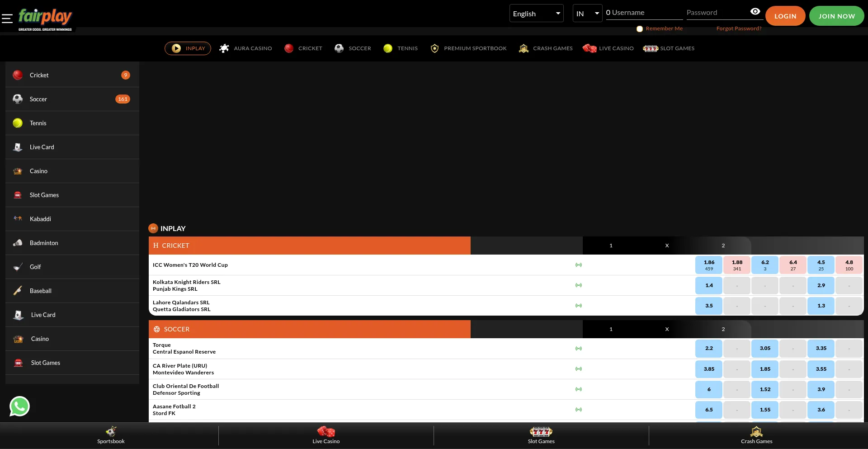Click live icon for Club Oriental match
Viewport: 868px width, 449px height.
coord(579,389)
